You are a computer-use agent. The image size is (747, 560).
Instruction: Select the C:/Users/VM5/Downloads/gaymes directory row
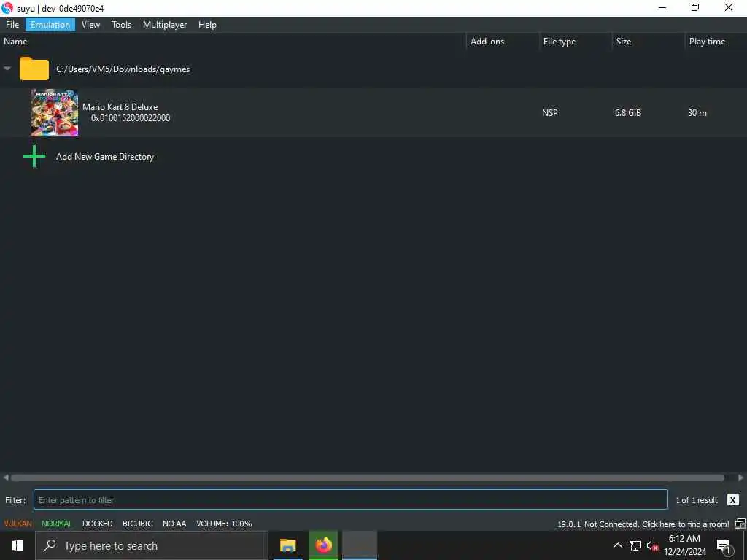point(373,69)
